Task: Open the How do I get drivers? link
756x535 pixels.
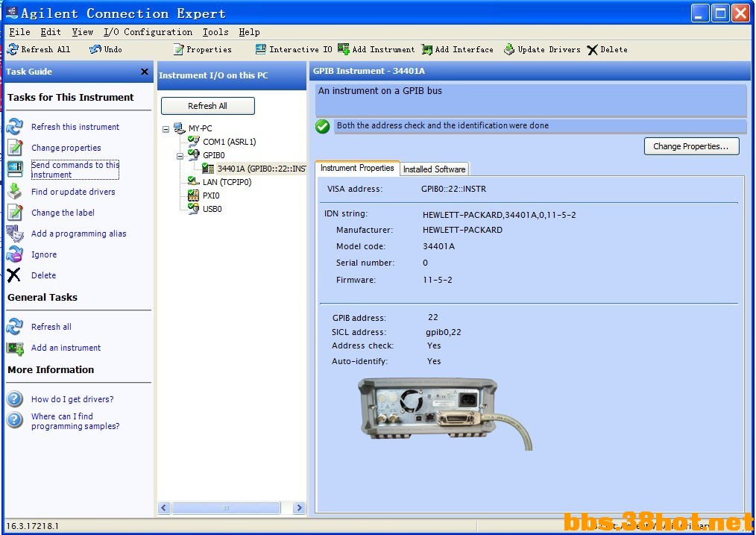Action: point(72,399)
